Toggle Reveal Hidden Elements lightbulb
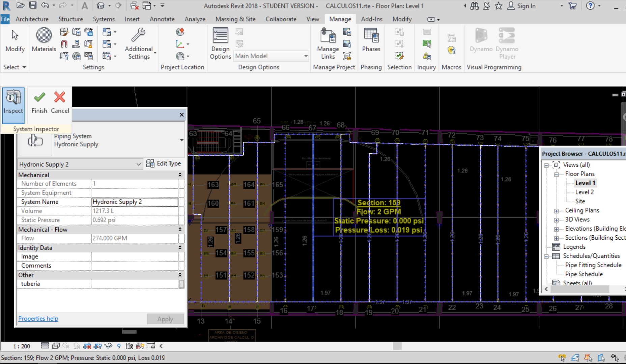Viewport: 626px width, 364px height. pyautogui.click(x=119, y=346)
